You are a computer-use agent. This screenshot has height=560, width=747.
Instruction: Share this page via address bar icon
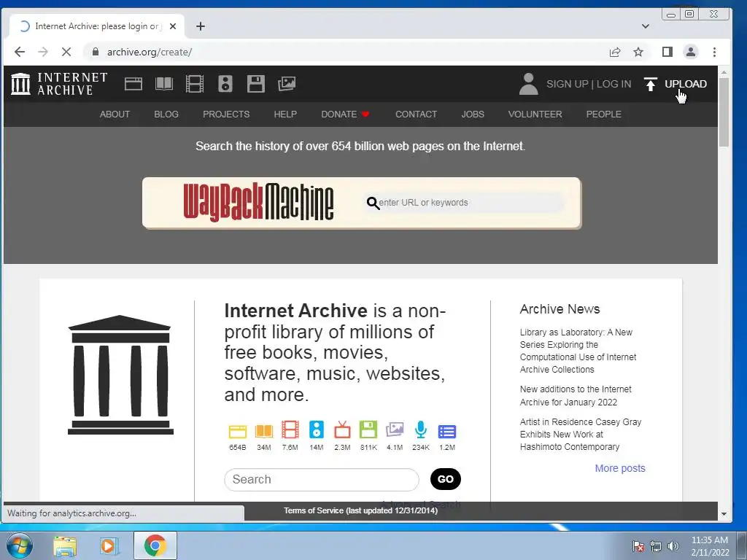pyautogui.click(x=615, y=52)
